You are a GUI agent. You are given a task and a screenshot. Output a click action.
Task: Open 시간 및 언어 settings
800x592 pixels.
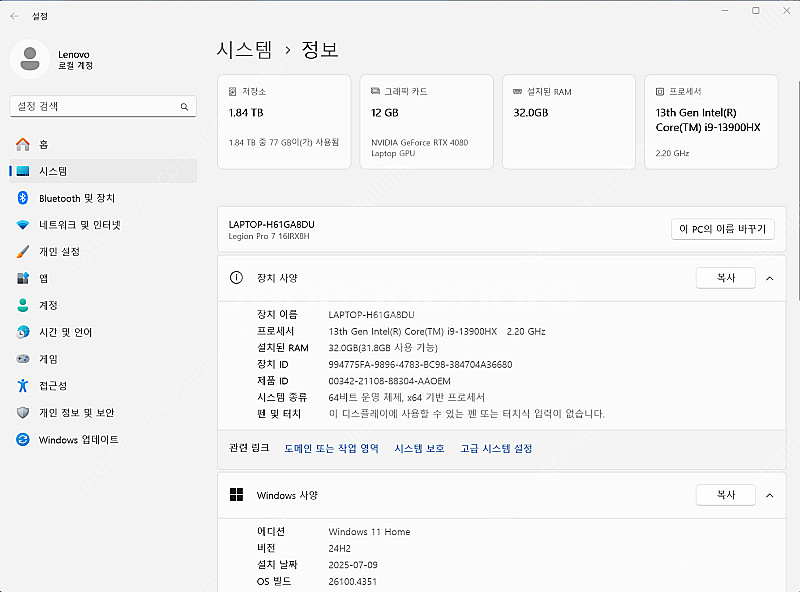pos(103,332)
